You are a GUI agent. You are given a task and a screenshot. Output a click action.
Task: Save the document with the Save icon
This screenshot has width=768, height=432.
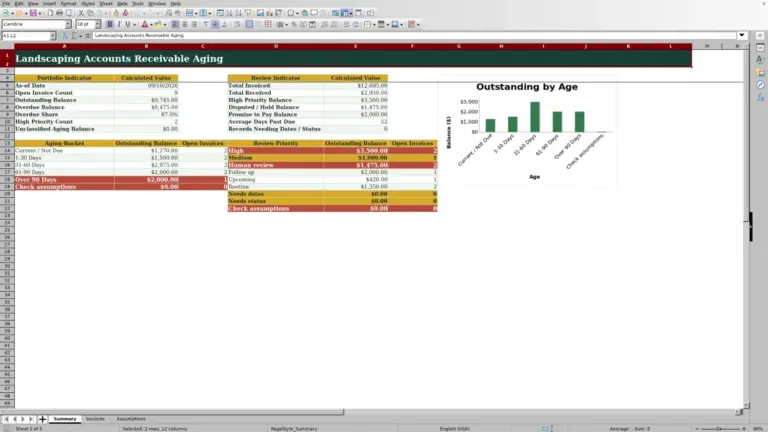tap(33, 13)
